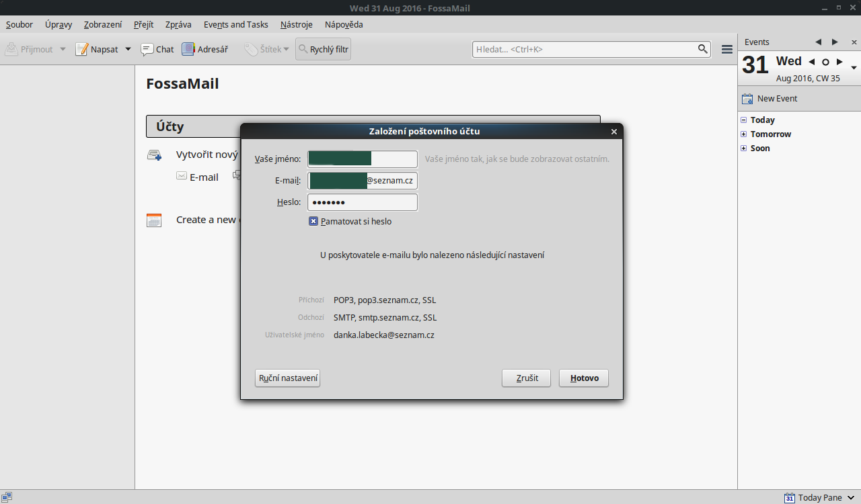
Task: Close the Events pane
Action: [x=854, y=42]
